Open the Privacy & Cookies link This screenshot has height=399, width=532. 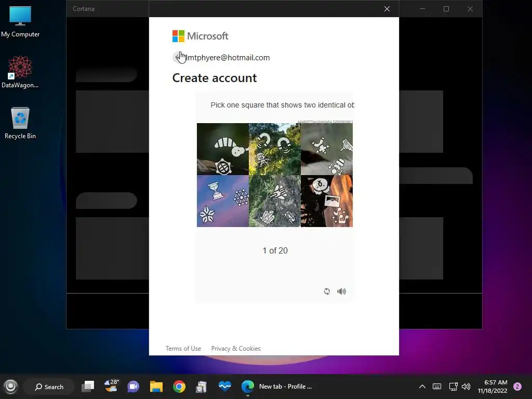click(236, 349)
